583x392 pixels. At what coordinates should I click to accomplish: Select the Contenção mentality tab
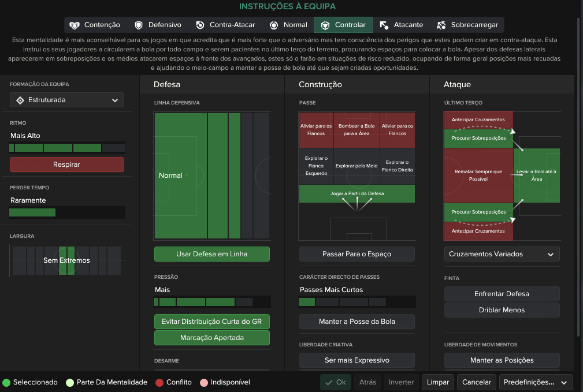click(95, 25)
